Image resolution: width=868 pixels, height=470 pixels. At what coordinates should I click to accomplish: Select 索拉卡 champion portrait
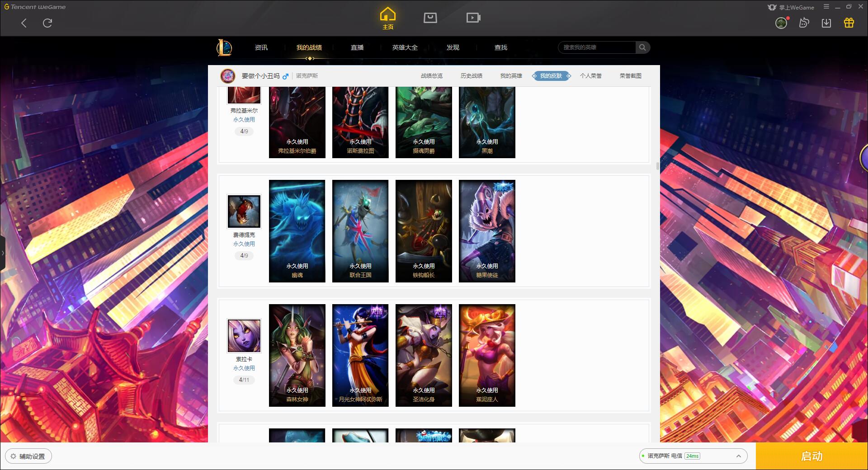pos(244,336)
